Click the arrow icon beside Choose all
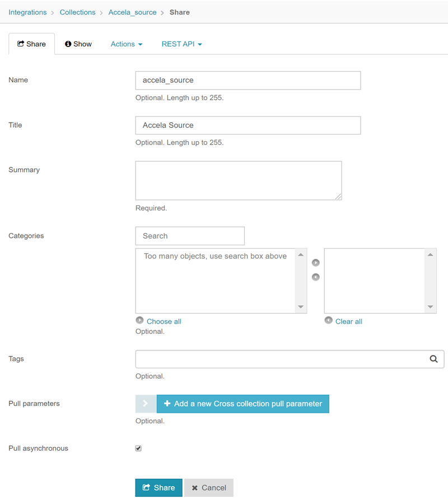This screenshot has height=504, width=448. 139,321
